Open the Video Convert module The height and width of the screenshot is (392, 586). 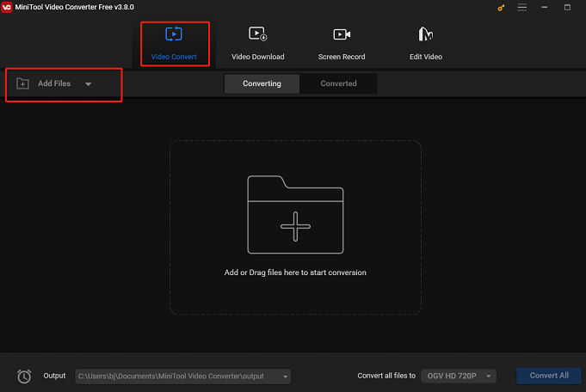[x=174, y=44]
